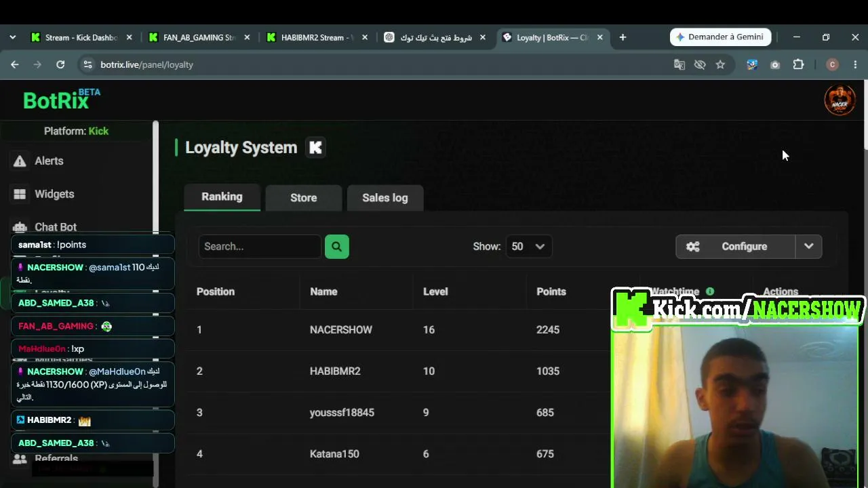868x488 pixels.
Task: Select NACERSHOW in the ranking table
Action: point(341,330)
